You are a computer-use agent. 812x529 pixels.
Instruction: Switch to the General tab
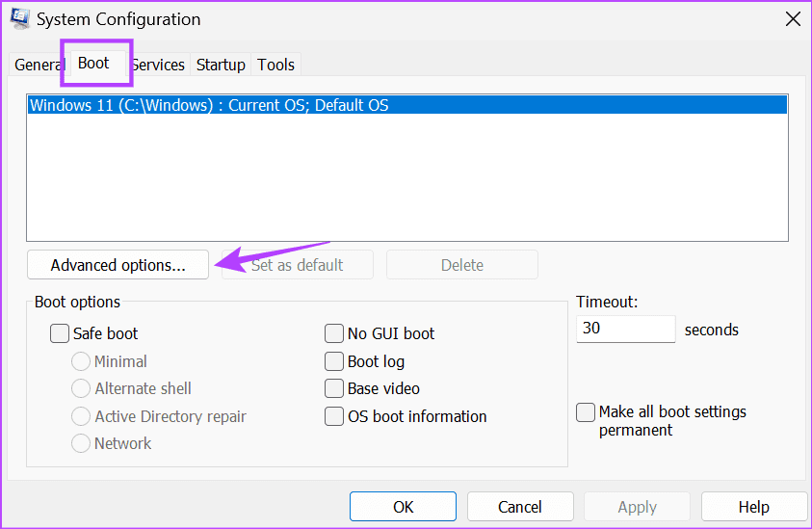point(37,65)
